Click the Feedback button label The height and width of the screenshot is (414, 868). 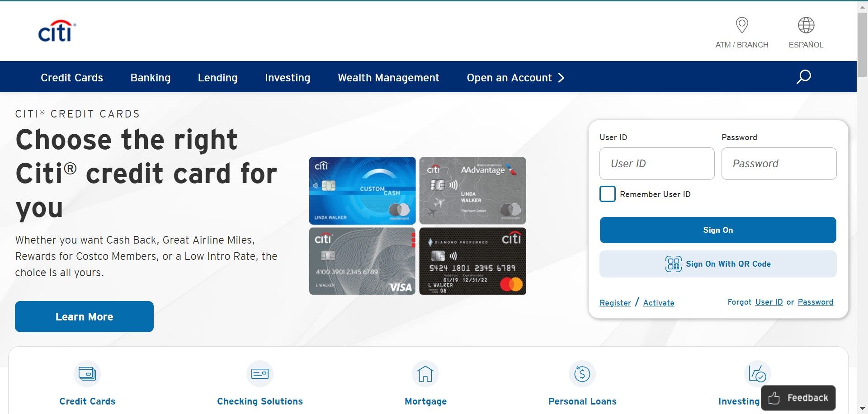pos(808,398)
